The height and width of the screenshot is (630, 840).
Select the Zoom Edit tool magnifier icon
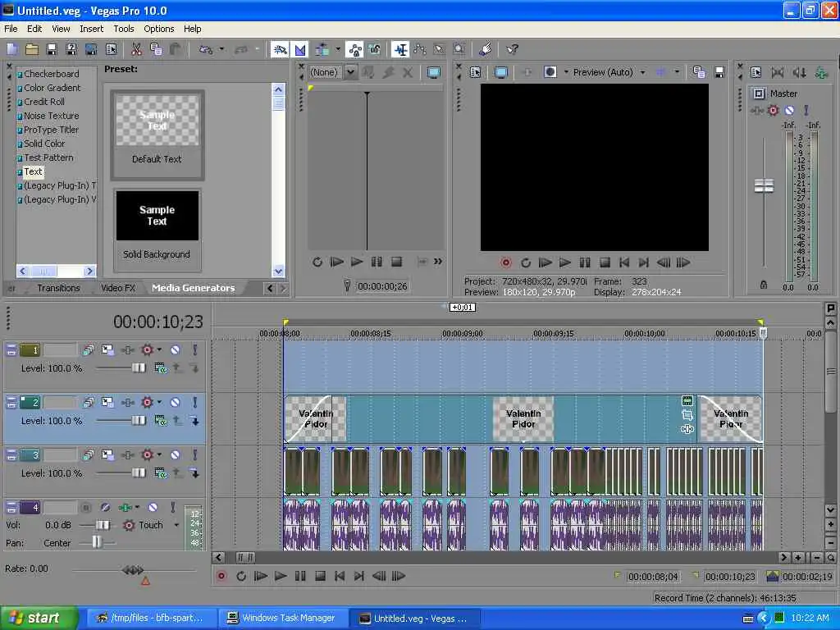(459, 50)
